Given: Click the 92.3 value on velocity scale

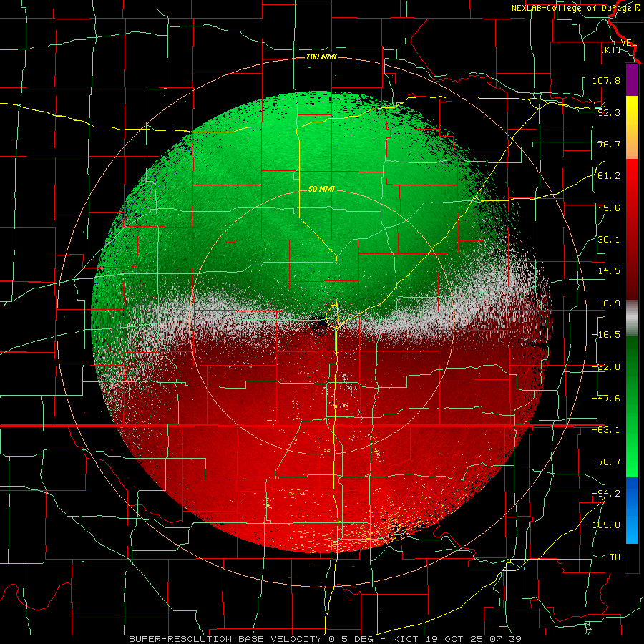Looking at the screenshot, I should click(609, 112).
